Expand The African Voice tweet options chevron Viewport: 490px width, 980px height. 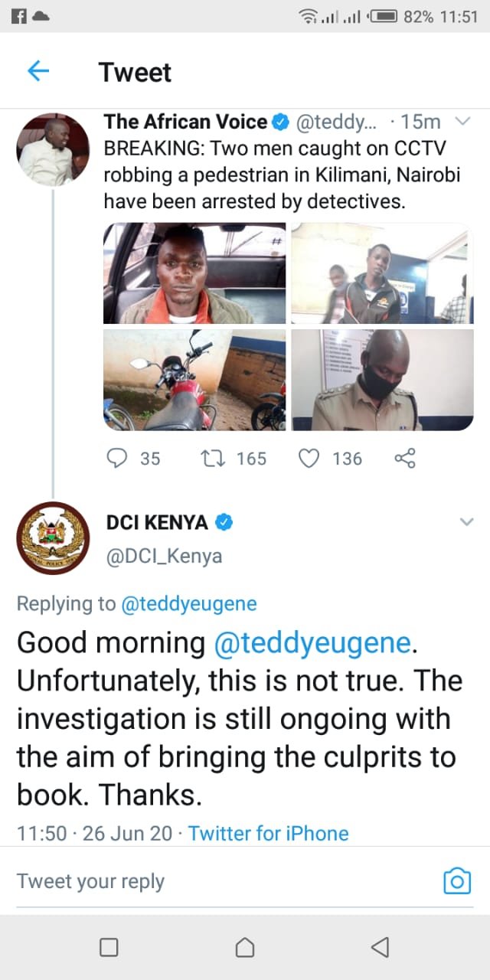tap(462, 121)
